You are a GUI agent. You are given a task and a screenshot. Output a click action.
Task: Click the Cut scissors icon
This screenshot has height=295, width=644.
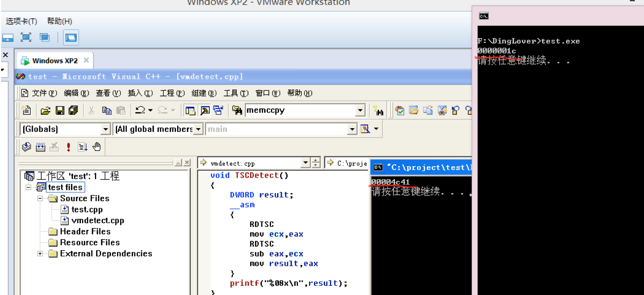[91, 110]
